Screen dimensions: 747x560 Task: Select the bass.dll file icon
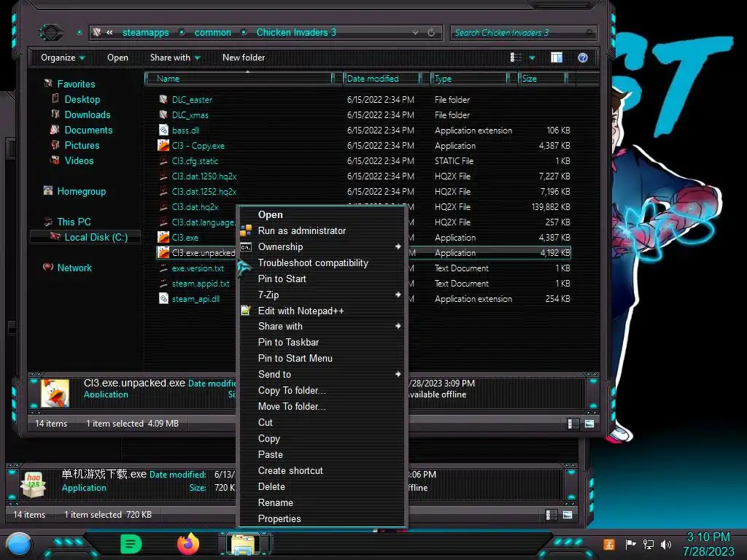pyautogui.click(x=163, y=130)
